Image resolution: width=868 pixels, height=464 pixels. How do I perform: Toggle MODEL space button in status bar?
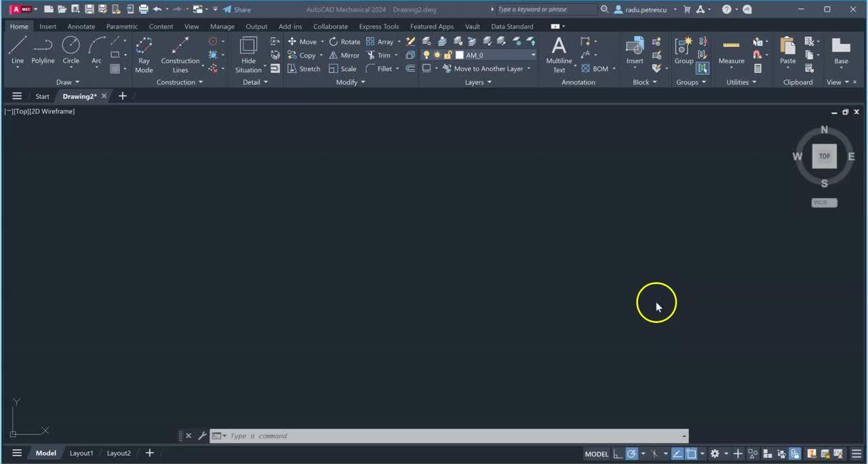point(597,454)
